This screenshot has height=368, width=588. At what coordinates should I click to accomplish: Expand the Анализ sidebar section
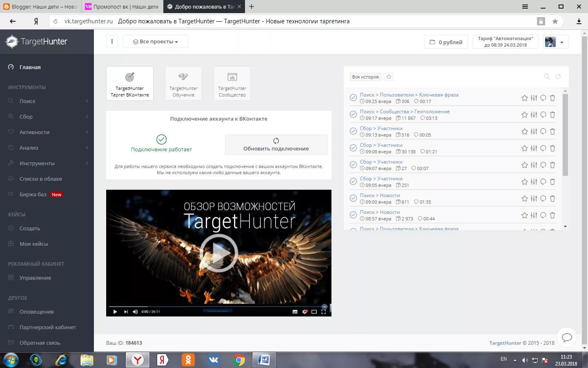click(x=47, y=148)
